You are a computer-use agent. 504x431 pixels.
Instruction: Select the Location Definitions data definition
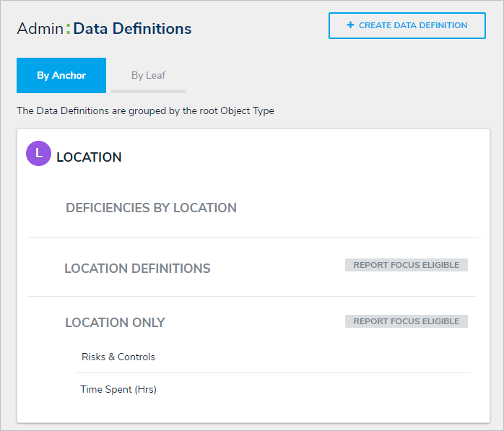[137, 269]
